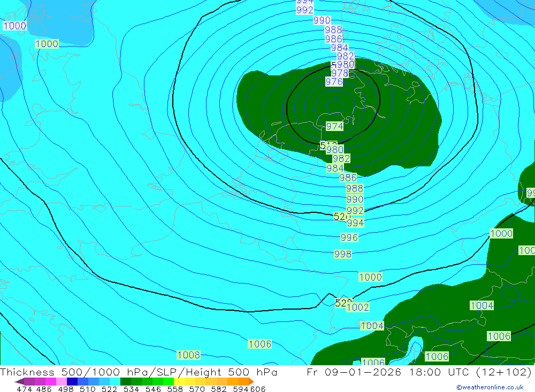
Task: Pick the dark blue swatch above legend value 510
Action: tap(72, 381)
